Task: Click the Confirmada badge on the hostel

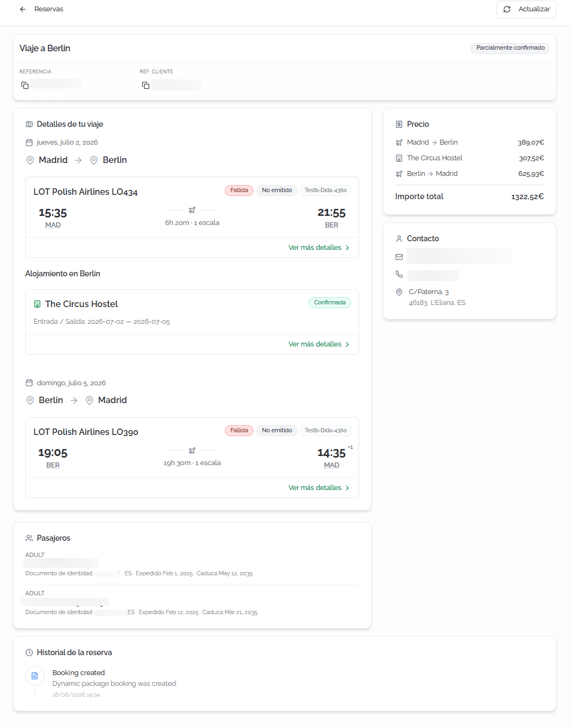Action: coord(329,303)
